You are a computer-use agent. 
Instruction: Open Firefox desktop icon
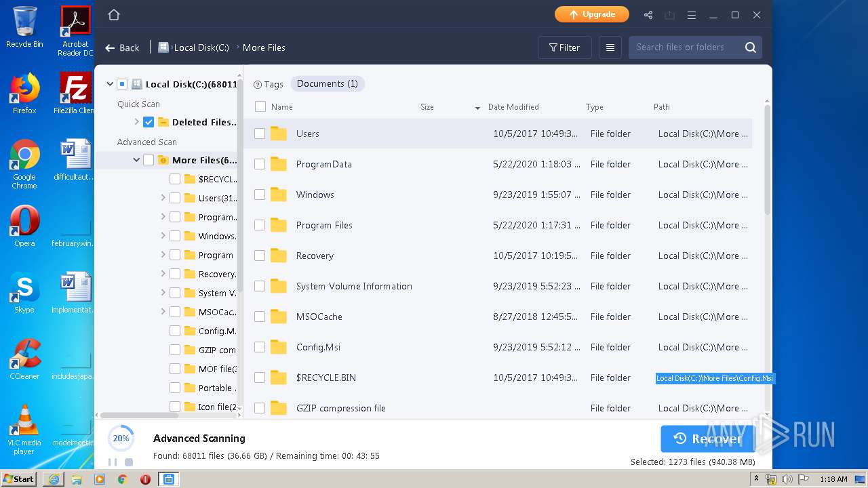pyautogui.click(x=24, y=94)
